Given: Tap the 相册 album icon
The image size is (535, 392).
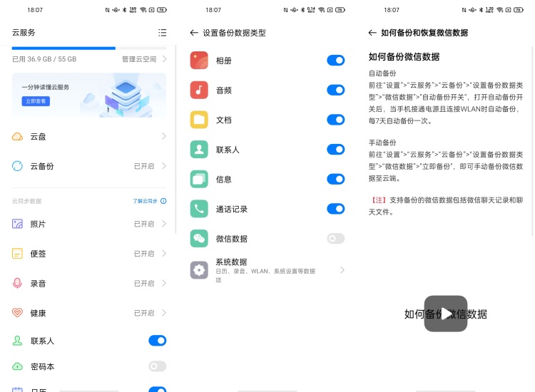Looking at the screenshot, I should coord(199,61).
